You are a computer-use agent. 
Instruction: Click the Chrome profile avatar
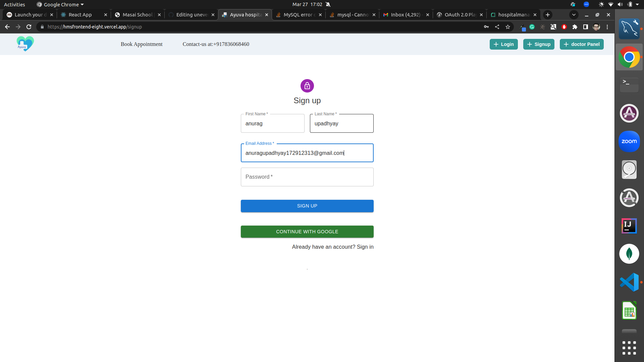(597, 27)
